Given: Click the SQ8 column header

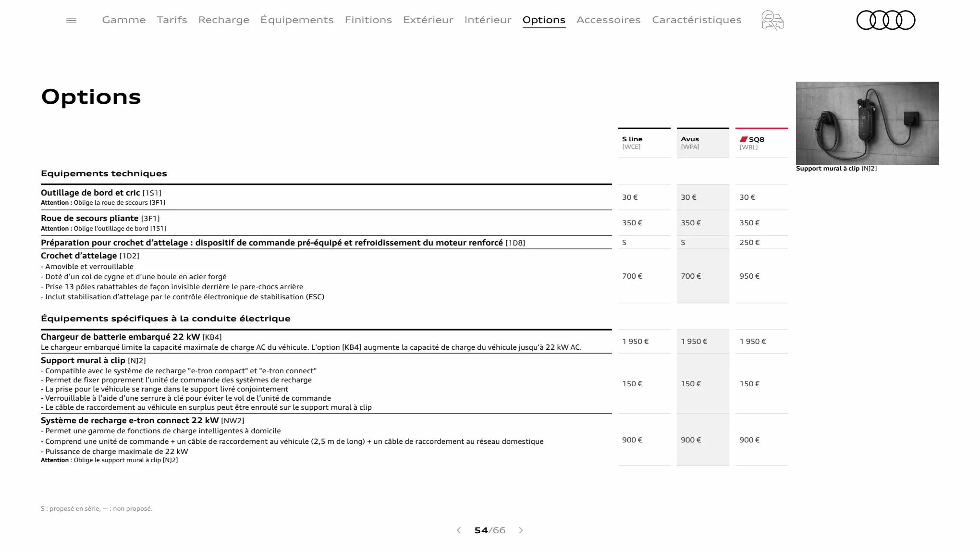Looking at the screenshot, I should pos(761,143).
